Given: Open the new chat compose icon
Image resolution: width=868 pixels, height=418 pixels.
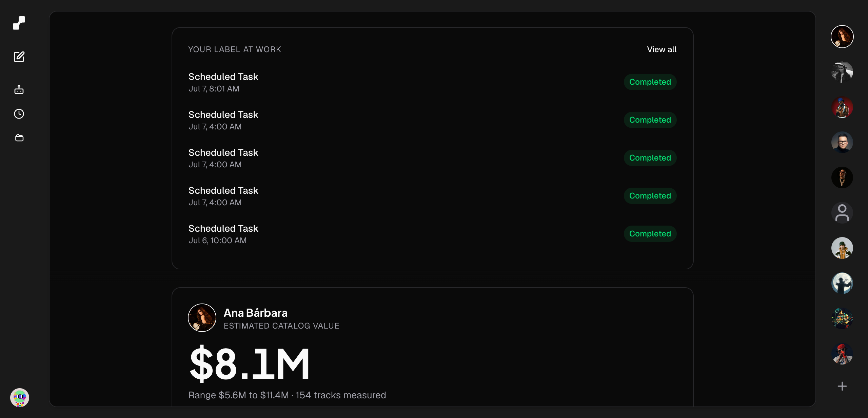Looking at the screenshot, I should click(x=19, y=57).
